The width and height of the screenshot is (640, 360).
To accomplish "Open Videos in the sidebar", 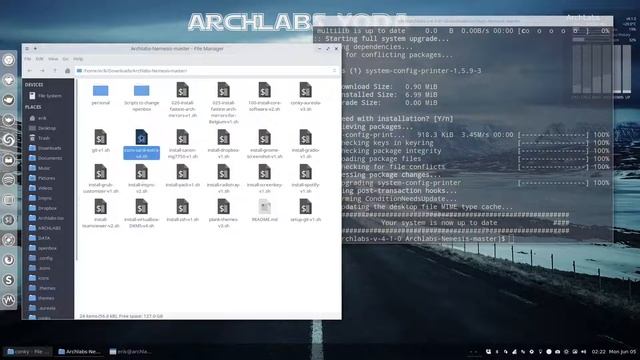I will [x=41, y=188].
